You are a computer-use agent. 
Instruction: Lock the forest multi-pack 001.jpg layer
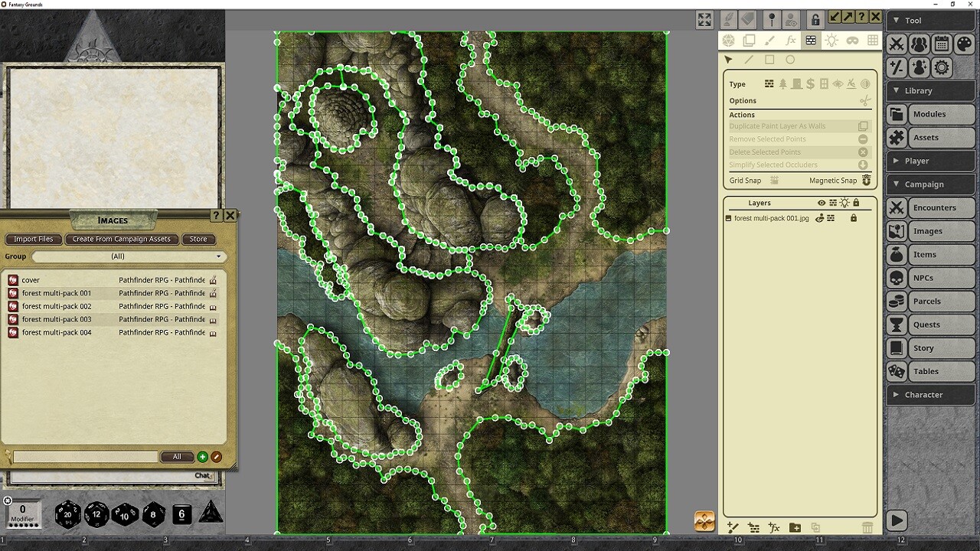click(x=854, y=218)
